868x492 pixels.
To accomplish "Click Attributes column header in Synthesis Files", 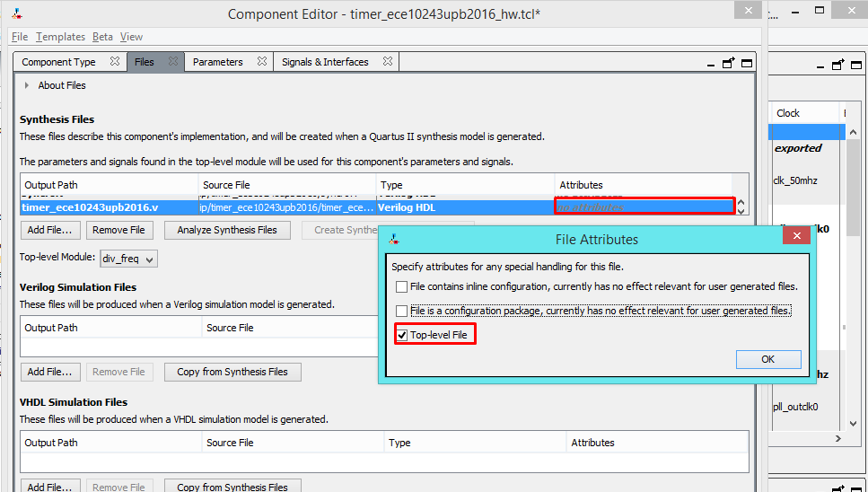I will (x=644, y=185).
